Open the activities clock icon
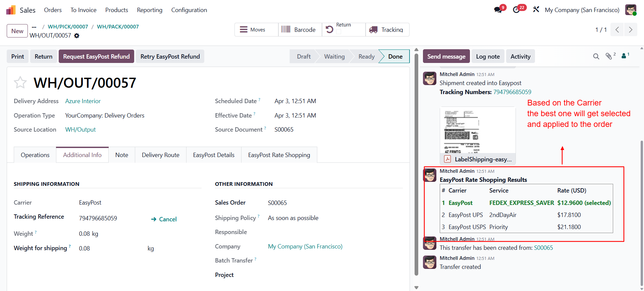The image size is (644, 291). tap(517, 10)
